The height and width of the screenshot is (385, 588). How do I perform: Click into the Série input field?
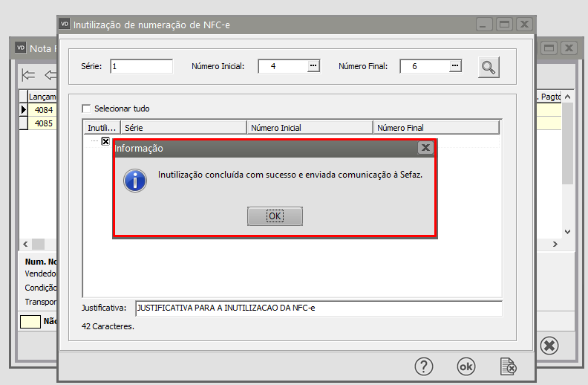(141, 66)
